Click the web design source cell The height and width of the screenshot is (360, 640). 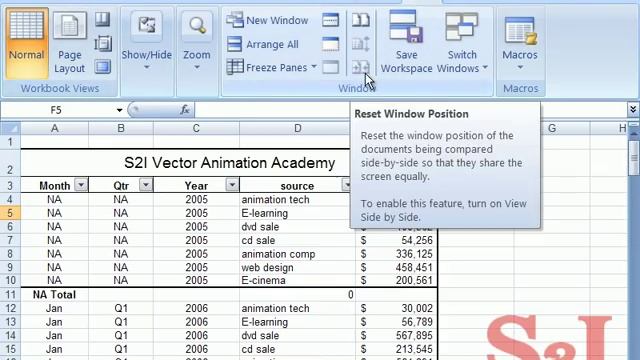coord(297,268)
